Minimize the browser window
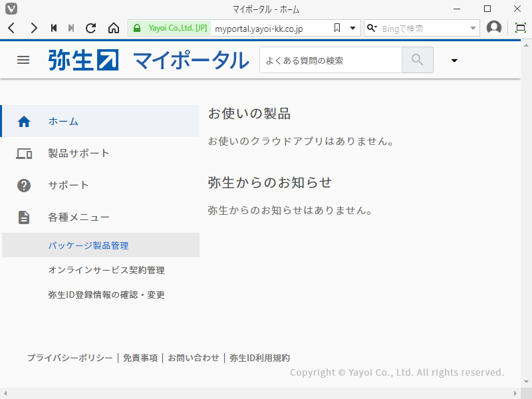Viewport: 532px width, 399px height. (x=457, y=9)
